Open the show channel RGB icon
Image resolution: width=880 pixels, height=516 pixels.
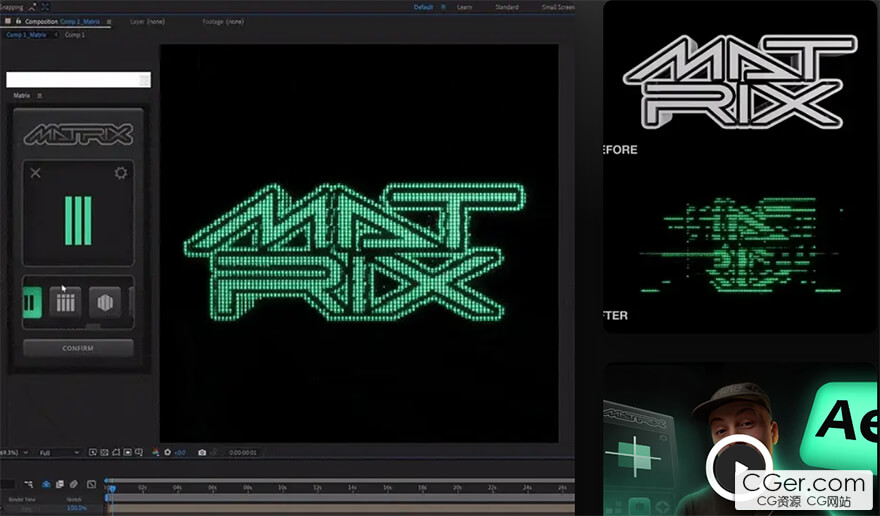pyautogui.click(x=155, y=452)
